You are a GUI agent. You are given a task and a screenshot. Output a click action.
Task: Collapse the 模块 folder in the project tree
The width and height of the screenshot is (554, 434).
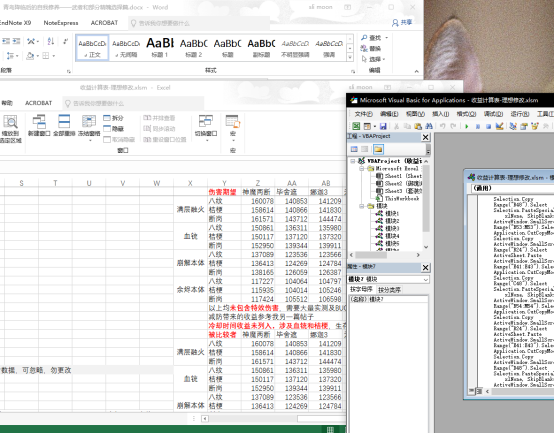362,206
